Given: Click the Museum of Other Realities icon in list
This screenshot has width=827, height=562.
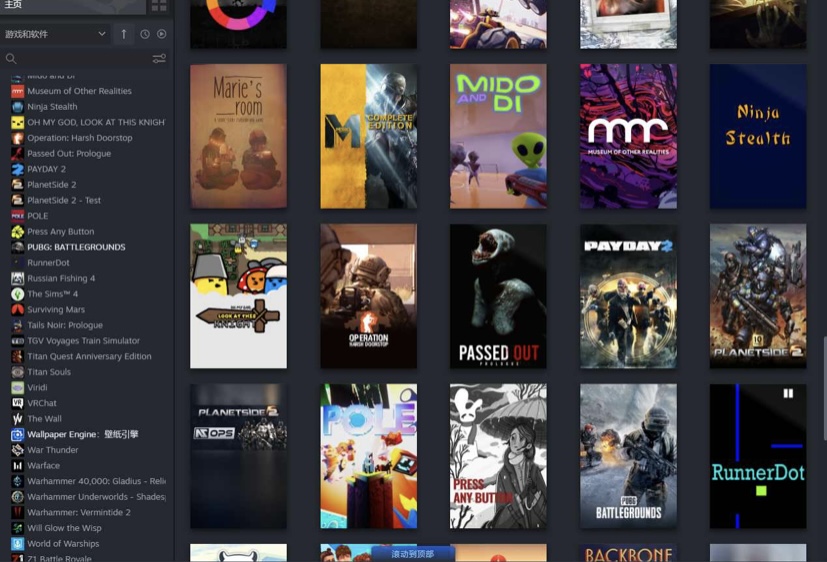Looking at the screenshot, I should point(17,91).
